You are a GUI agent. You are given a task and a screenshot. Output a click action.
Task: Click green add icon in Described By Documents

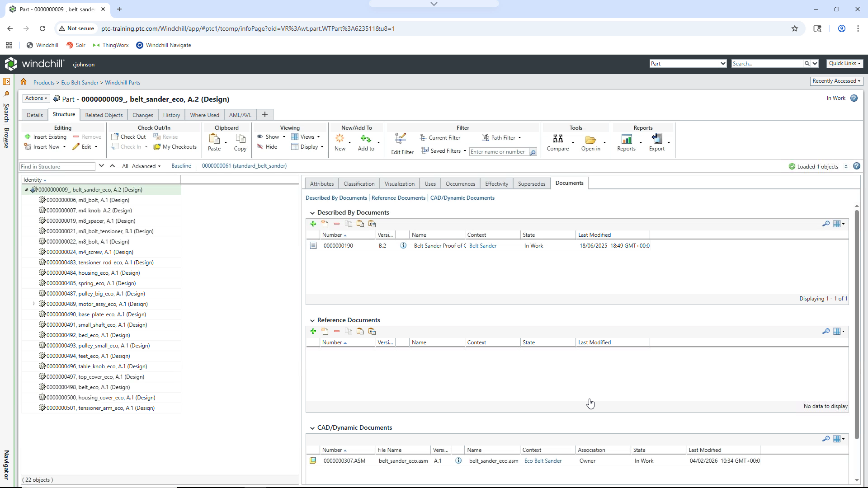(313, 224)
